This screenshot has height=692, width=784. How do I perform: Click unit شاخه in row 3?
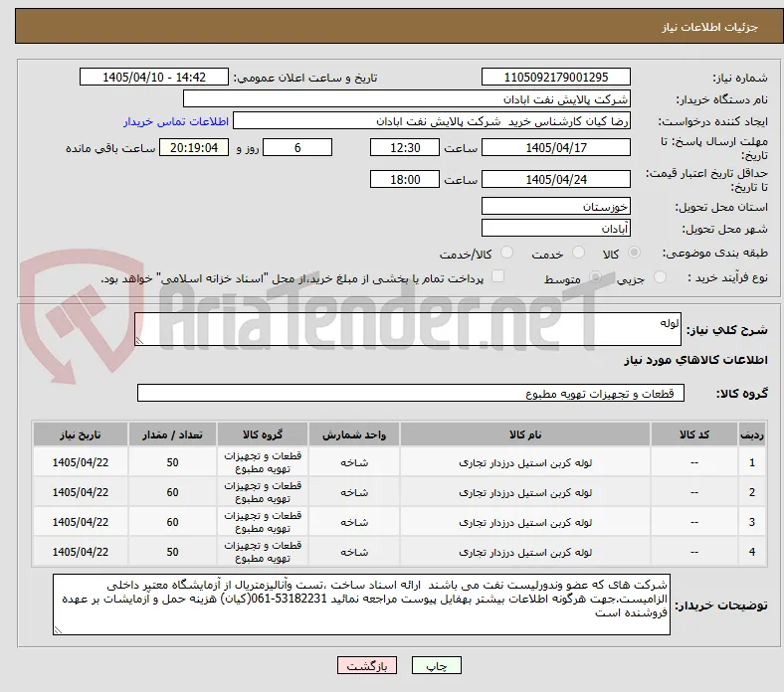354,522
